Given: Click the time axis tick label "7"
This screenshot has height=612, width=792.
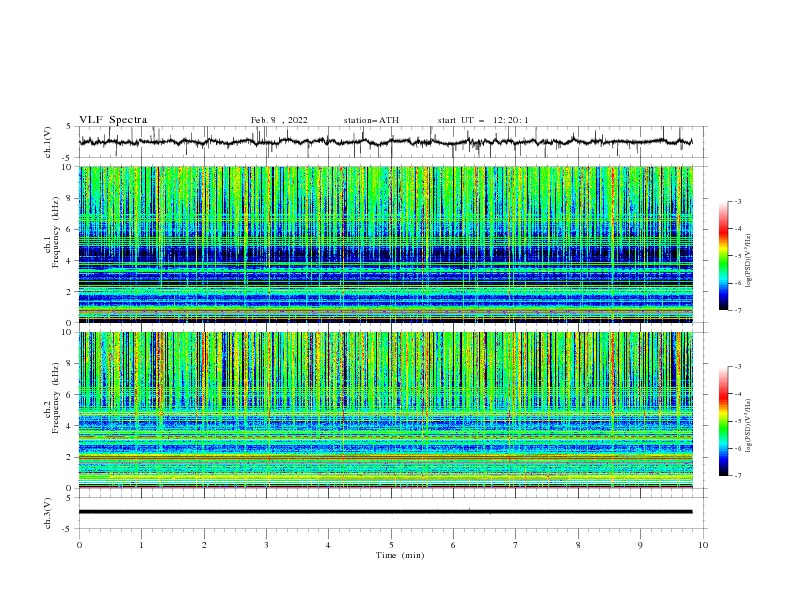Looking at the screenshot, I should pos(516,545).
